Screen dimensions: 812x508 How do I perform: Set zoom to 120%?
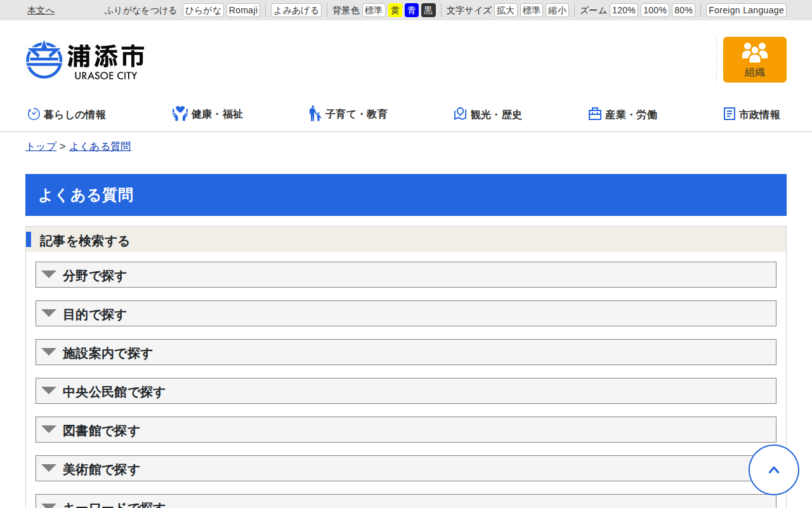pos(624,10)
